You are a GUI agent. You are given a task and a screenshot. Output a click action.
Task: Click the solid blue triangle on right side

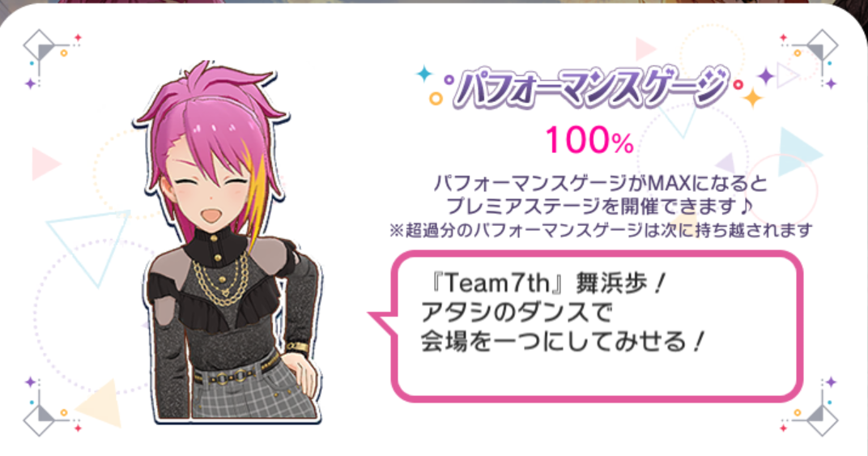797,151
